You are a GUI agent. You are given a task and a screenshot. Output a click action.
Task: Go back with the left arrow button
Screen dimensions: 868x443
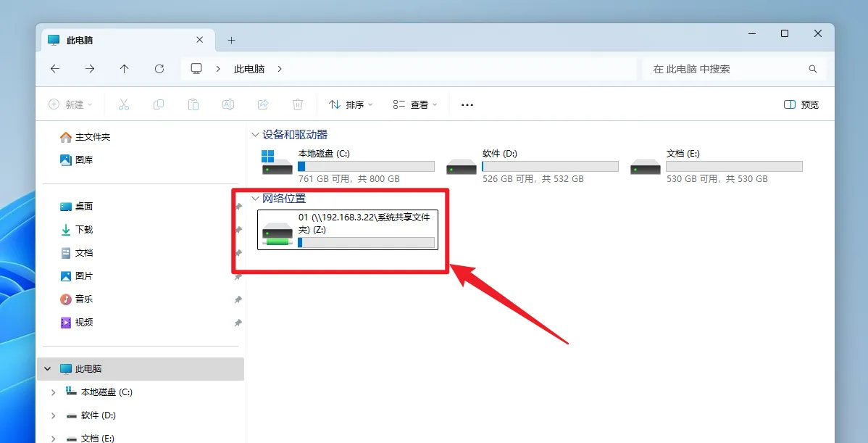coord(55,69)
